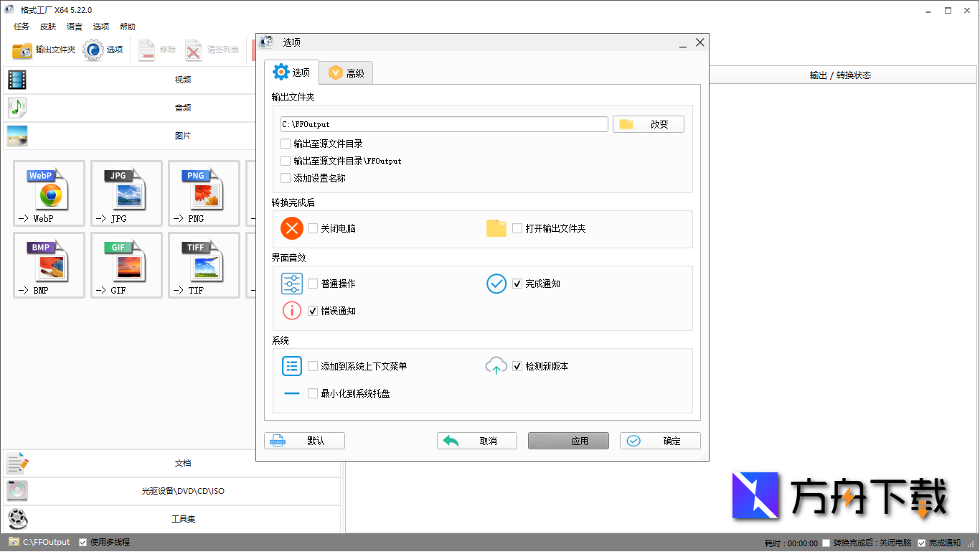980x552 pixels.
Task: Toggle 使用多线程 multithreading in the status bar
Action: [82, 542]
